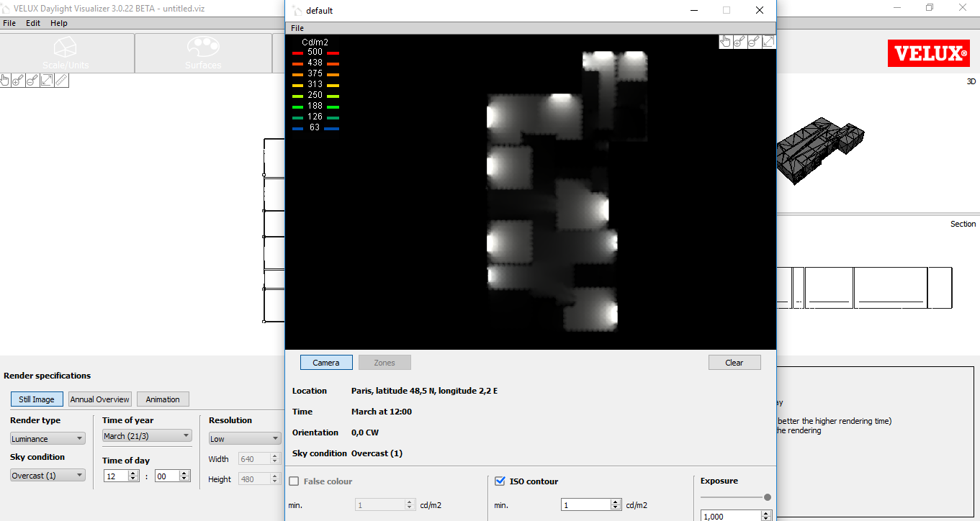The height and width of the screenshot is (521, 980).
Task: Enable the False colour checkbox
Action: [294, 481]
